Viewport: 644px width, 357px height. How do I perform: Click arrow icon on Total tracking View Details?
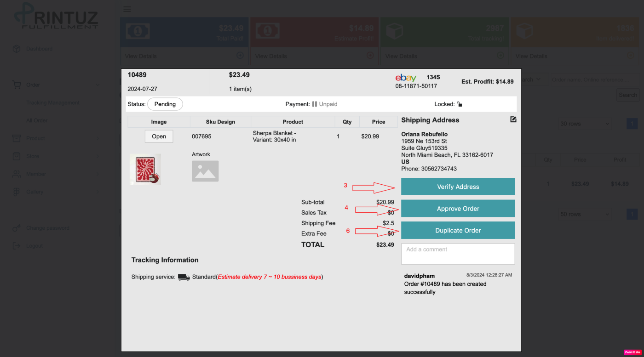tap(500, 56)
